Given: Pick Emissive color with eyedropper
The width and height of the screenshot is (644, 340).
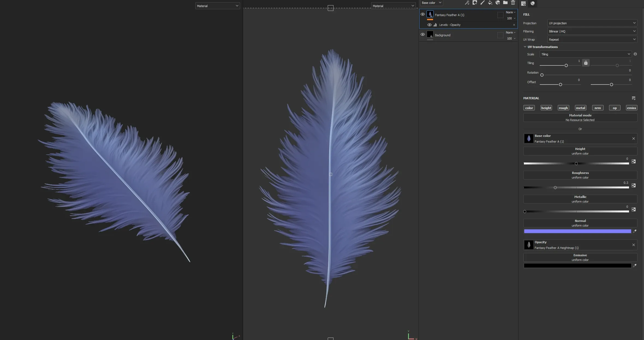Looking at the screenshot, I should point(635,266).
